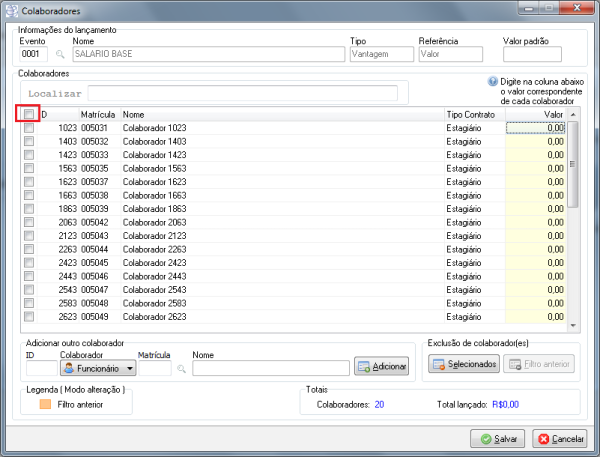The image size is (600, 457).
Task: Tick the checkbox for Colaborador 2623
Action: (x=29, y=316)
